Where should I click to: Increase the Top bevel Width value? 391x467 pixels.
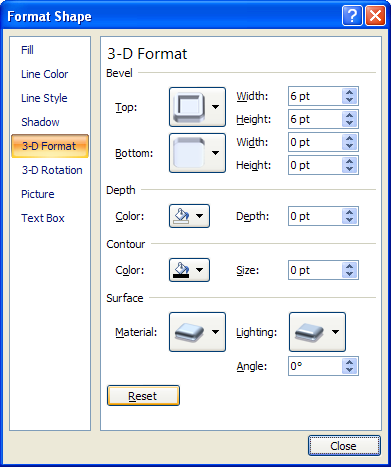[349, 92]
